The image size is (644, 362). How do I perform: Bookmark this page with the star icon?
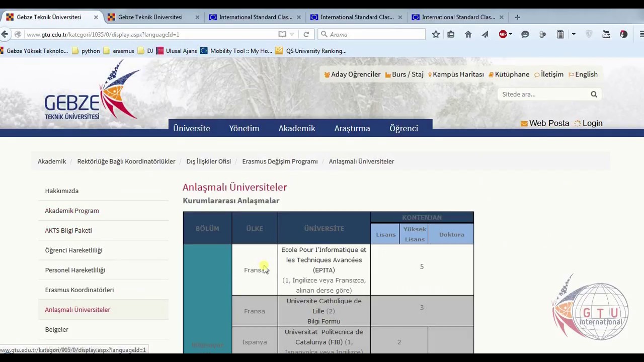[x=436, y=34]
